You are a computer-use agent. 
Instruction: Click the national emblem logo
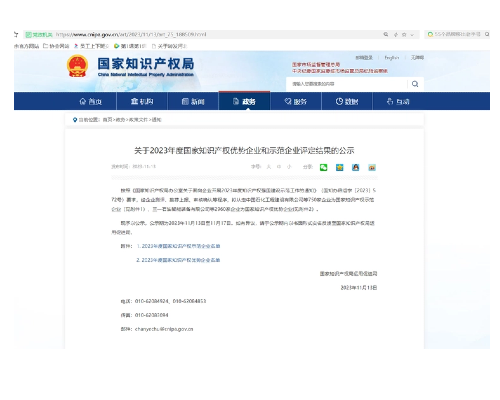77,66
